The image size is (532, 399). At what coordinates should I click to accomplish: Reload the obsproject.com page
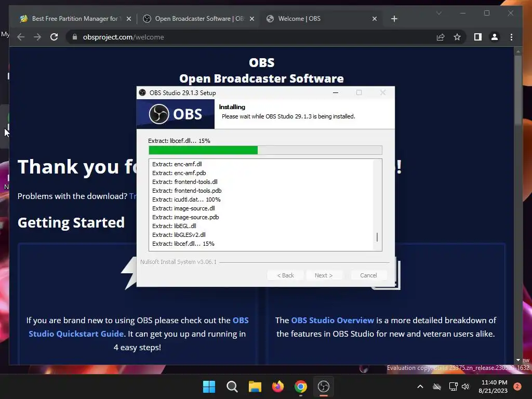(54, 37)
